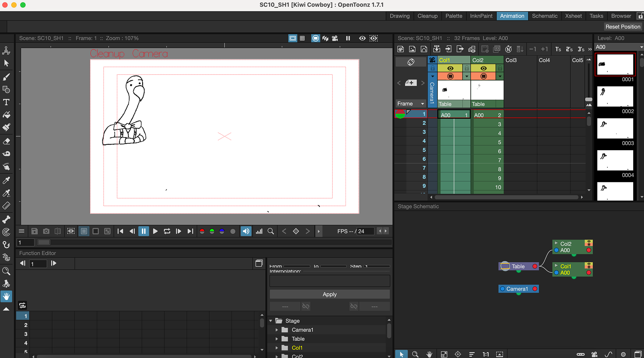Select the Tape tool
The height and width of the screenshot is (358, 644).
tap(6, 154)
